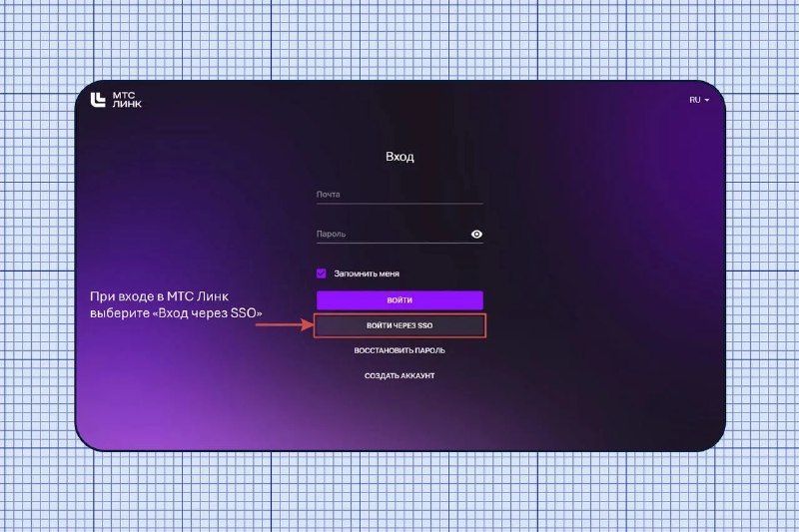Focus the Почта email field
The height and width of the screenshot is (532, 799).
click(399, 195)
